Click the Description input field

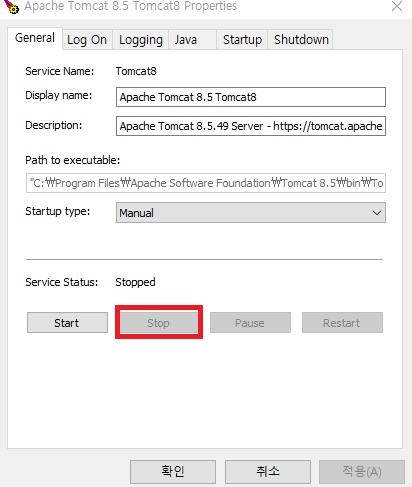pyautogui.click(x=251, y=126)
